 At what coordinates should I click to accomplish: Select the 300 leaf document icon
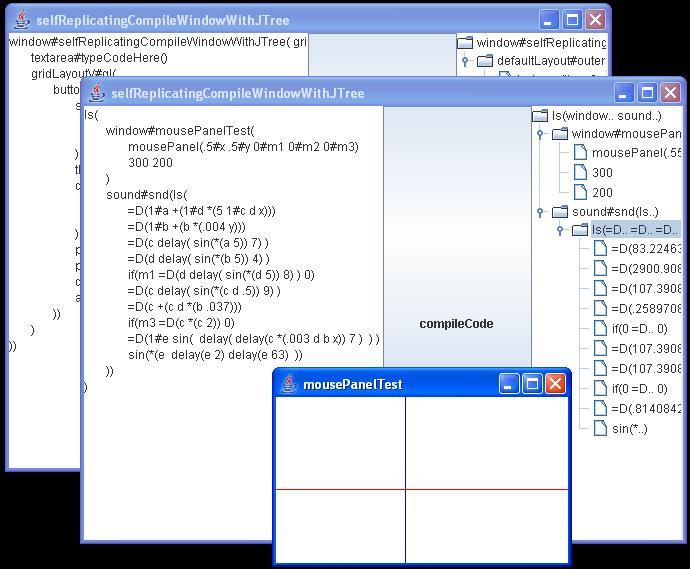pyautogui.click(x=580, y=173)
